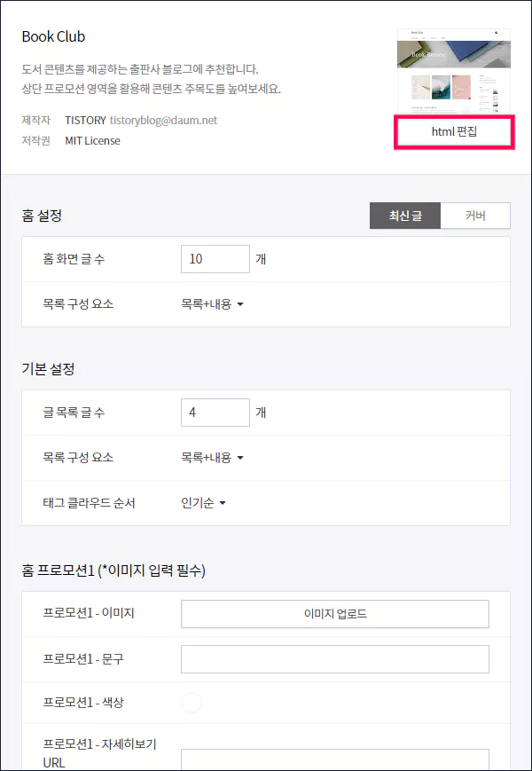The image size is (532, 771).
Task: Click the 프로모션1 - 문구 text box
Action: tap(335, 658)
